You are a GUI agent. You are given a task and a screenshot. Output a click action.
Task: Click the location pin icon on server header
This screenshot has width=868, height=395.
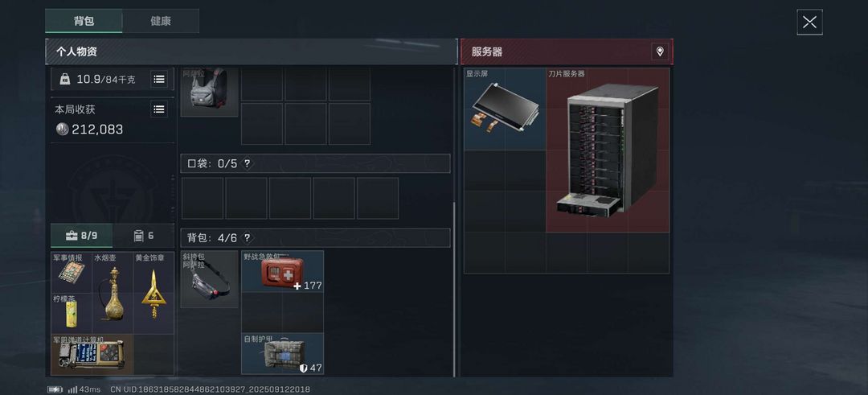click(660, 52)
